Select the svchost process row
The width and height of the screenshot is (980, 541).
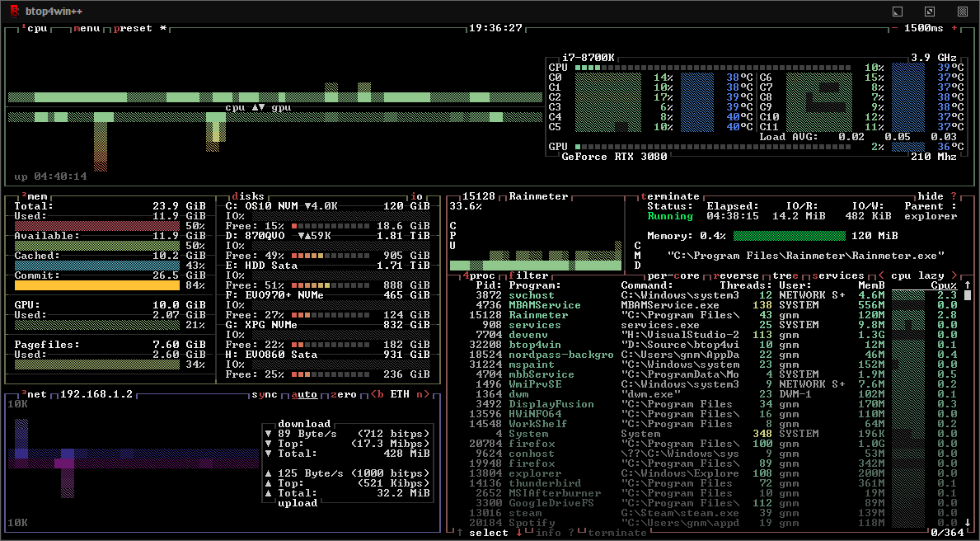click(x=705, y=295)
